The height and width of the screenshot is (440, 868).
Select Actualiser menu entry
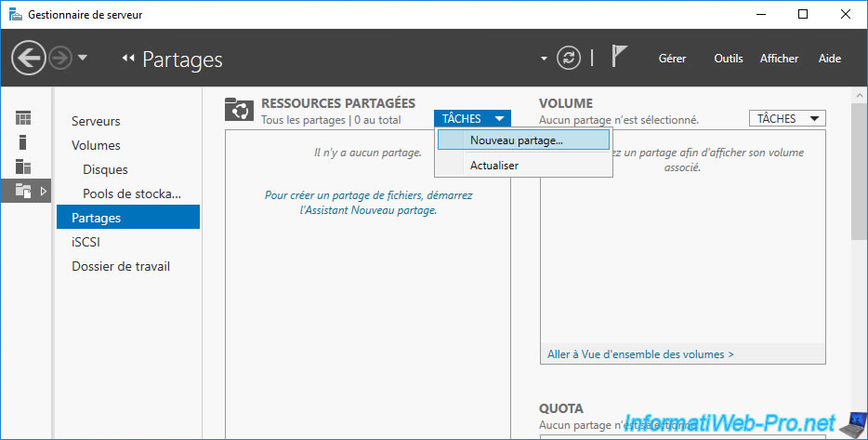(494, 165)
